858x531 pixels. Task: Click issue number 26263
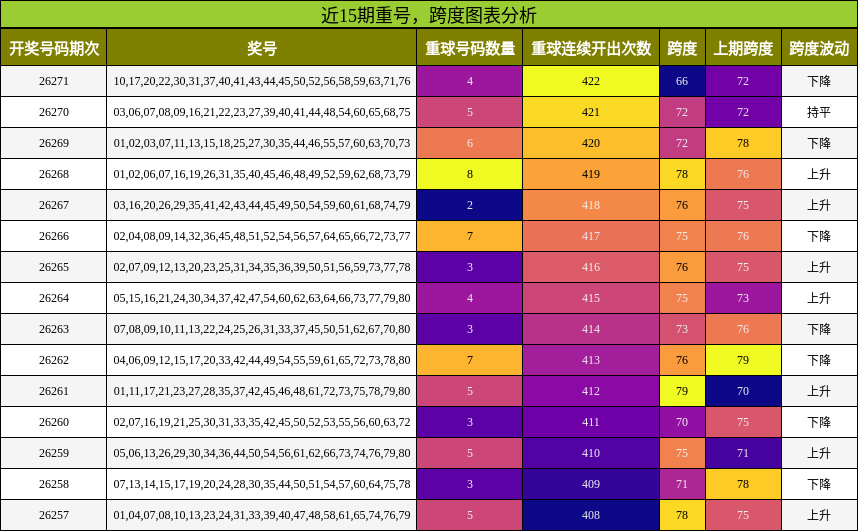click(x=54, y=329)
